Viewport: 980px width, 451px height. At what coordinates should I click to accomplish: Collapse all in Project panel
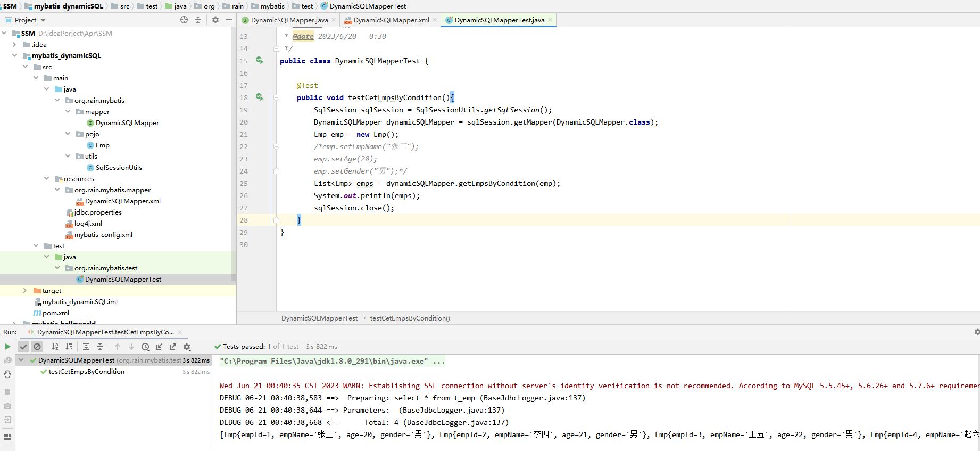point(198,20)
